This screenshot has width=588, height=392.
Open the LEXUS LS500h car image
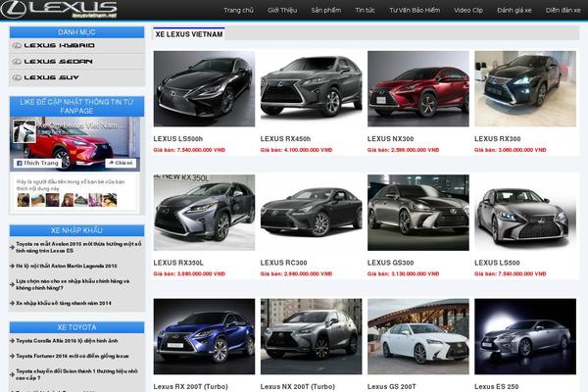[x=204, y=88]
